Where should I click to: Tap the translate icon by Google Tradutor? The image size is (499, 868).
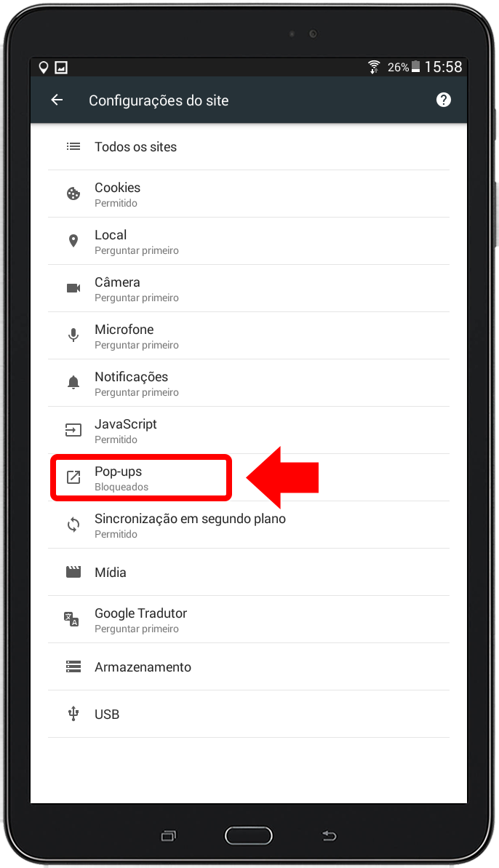coord(71,619)
